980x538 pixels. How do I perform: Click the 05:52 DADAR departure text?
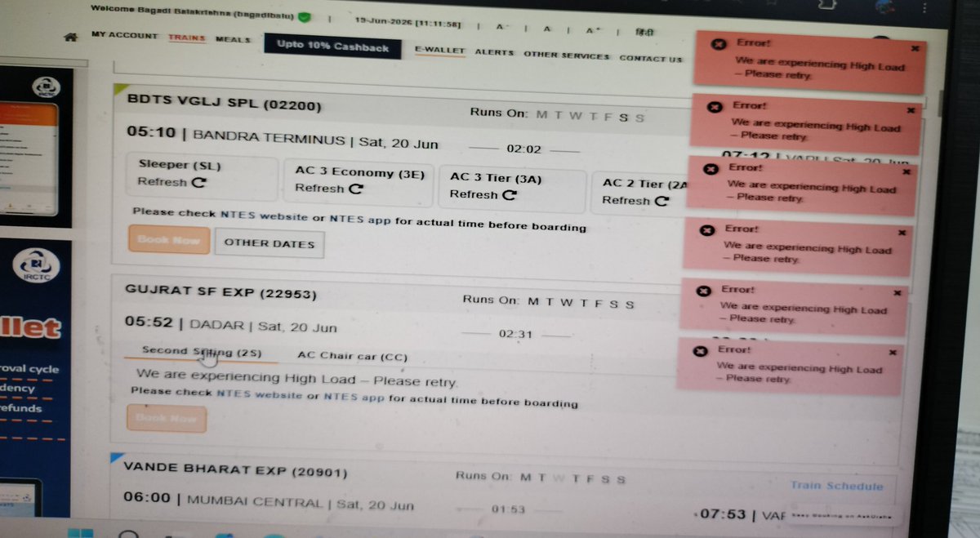click(231, 325)
